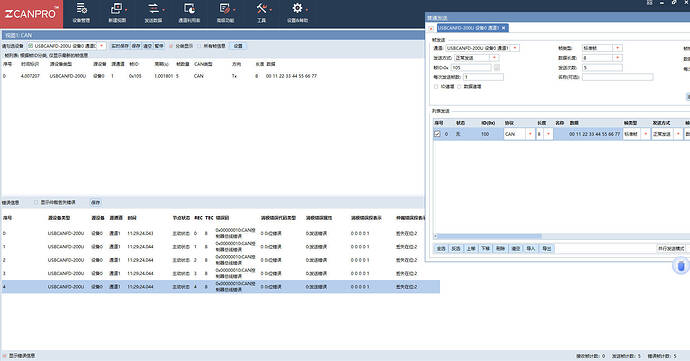Uncheck row 0 checkbox in send list
The image size is (690, 361).
point(437,134)
